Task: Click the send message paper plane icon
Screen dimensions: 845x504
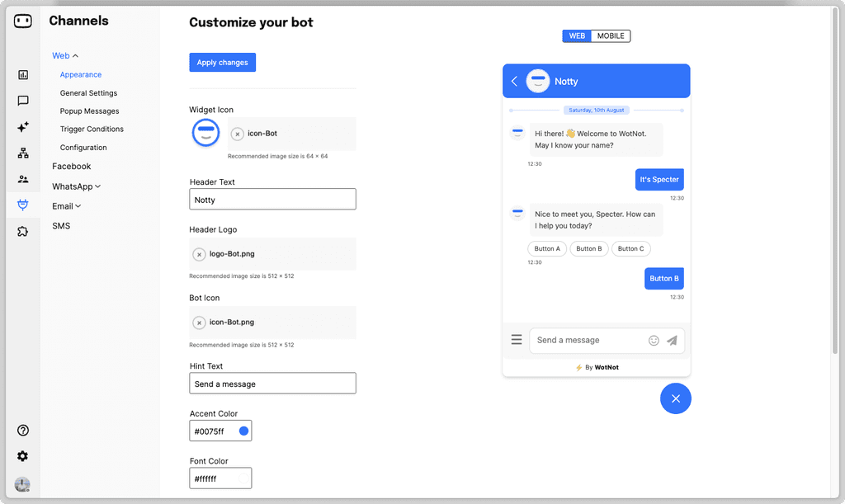Action: coord(672,340)
